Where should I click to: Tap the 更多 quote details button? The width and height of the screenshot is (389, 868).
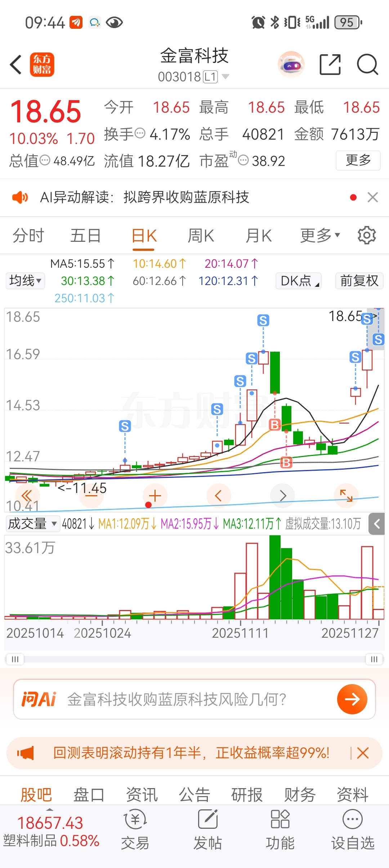point(358,160)
